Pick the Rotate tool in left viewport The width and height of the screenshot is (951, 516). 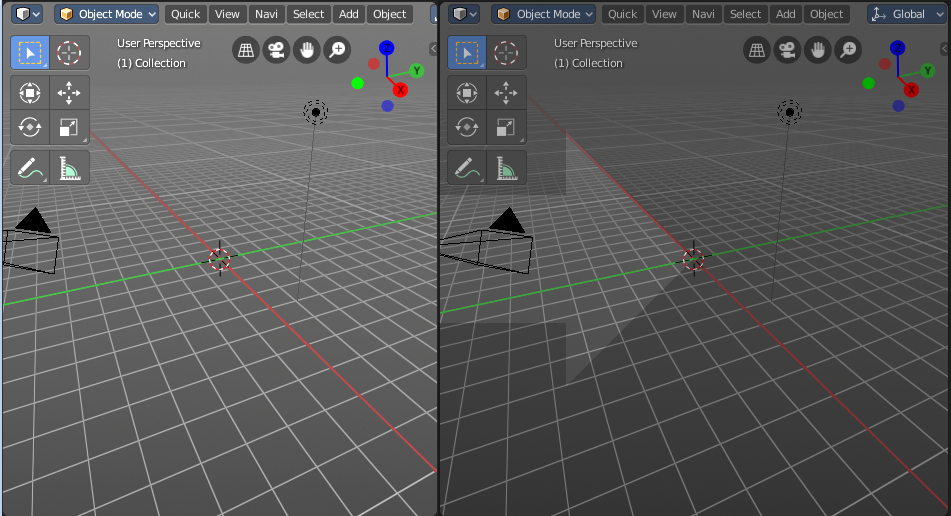tap(30, 127)
